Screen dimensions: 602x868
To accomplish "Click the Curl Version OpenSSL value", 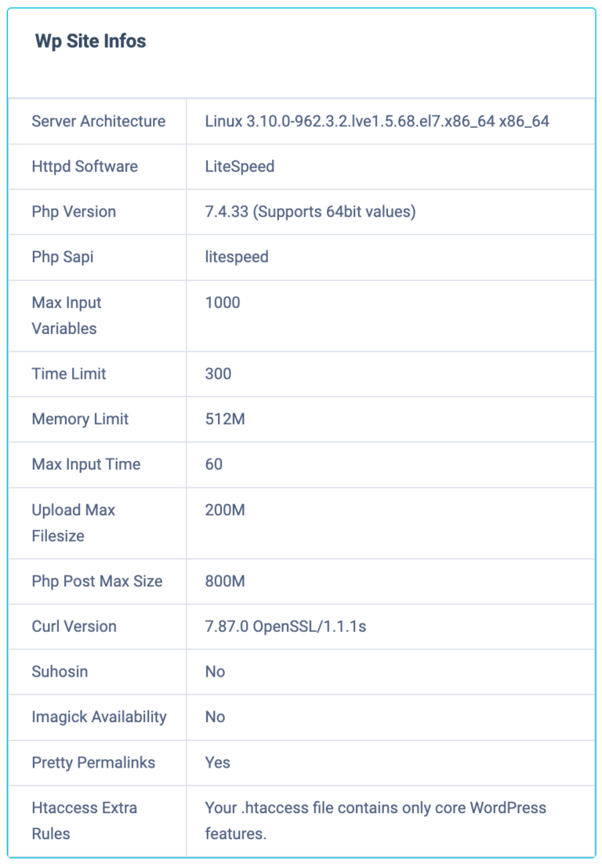I will (x=285, y=626).
